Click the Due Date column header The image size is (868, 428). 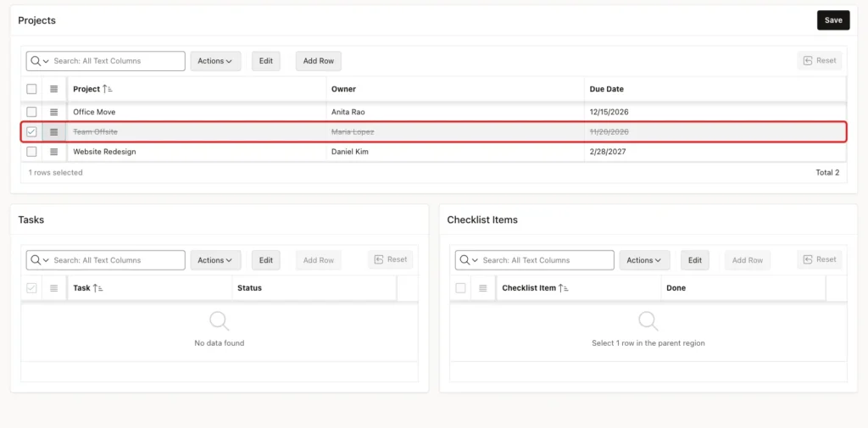715,89
